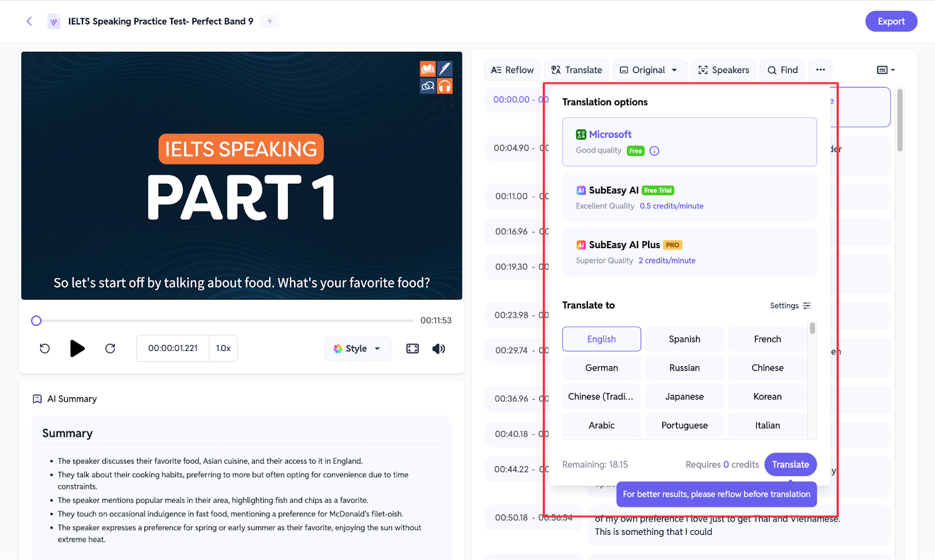Choose Russian as target language
The width and height of the screenshot is (935, 560).
pyautogui.click(x=684, y=368)
